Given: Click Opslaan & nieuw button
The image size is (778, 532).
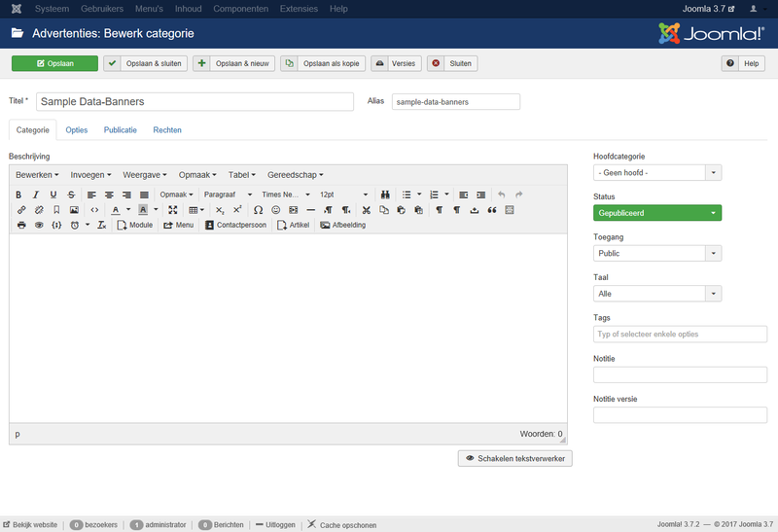Looking at the screenshot, I should (x=233, y=63).
